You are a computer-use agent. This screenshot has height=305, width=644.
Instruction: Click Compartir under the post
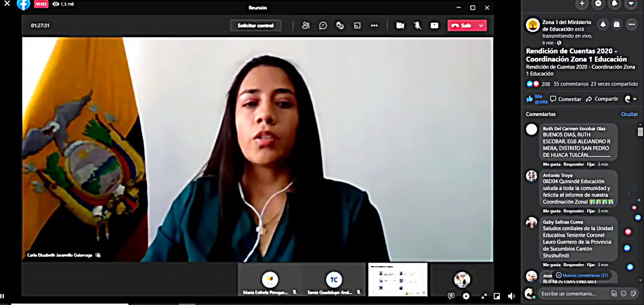coord(602,99)
